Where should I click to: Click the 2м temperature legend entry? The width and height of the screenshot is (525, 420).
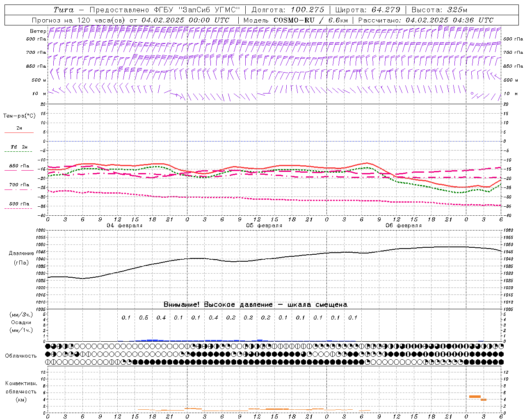tap(19, 128)
